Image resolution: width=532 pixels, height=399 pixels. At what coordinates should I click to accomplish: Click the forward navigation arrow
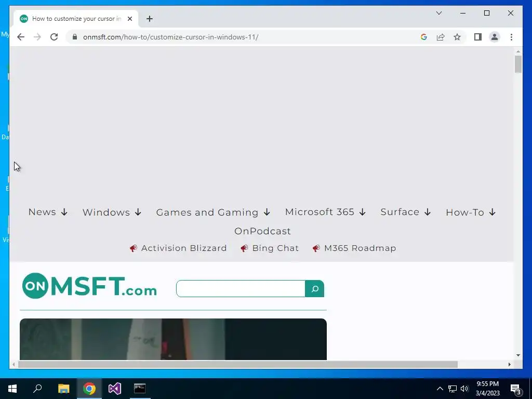pyautogui.click(x=37, y=37)
